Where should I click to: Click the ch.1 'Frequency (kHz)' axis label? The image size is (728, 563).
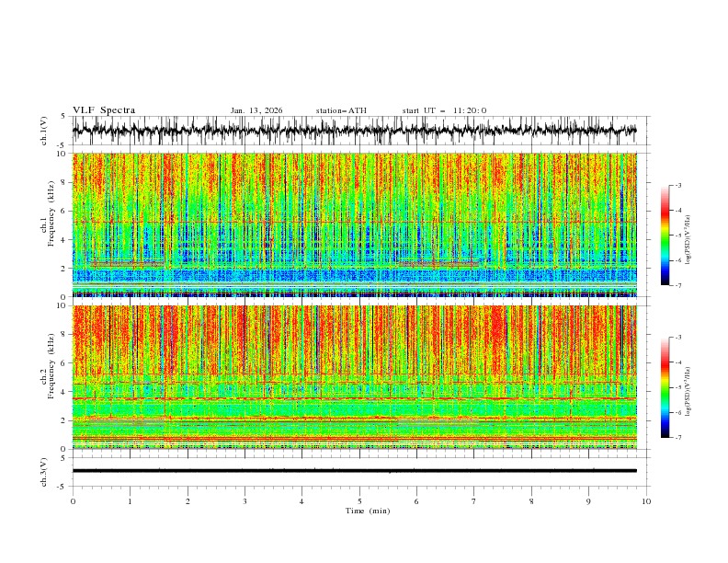pos(51,213)
